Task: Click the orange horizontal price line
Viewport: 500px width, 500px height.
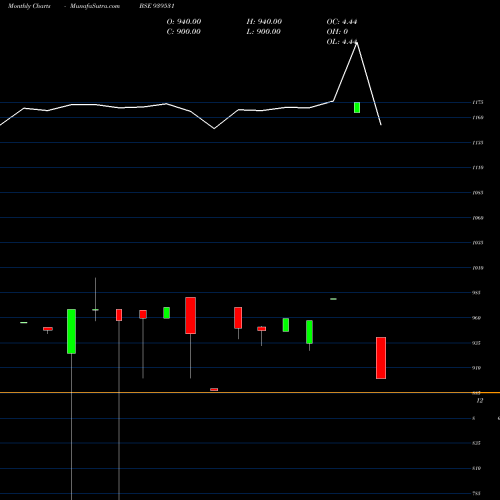Action: tap(250, 393)
